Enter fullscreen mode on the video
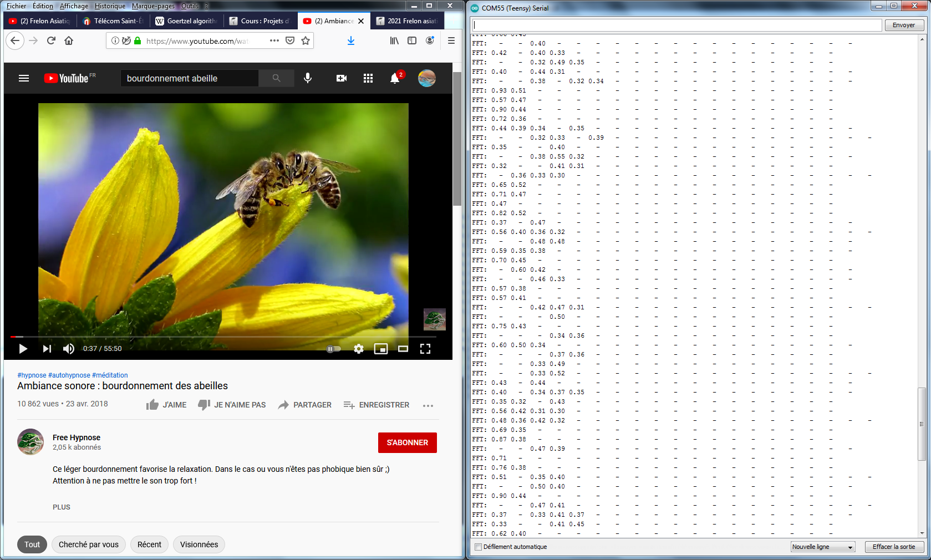 point(425,349)
